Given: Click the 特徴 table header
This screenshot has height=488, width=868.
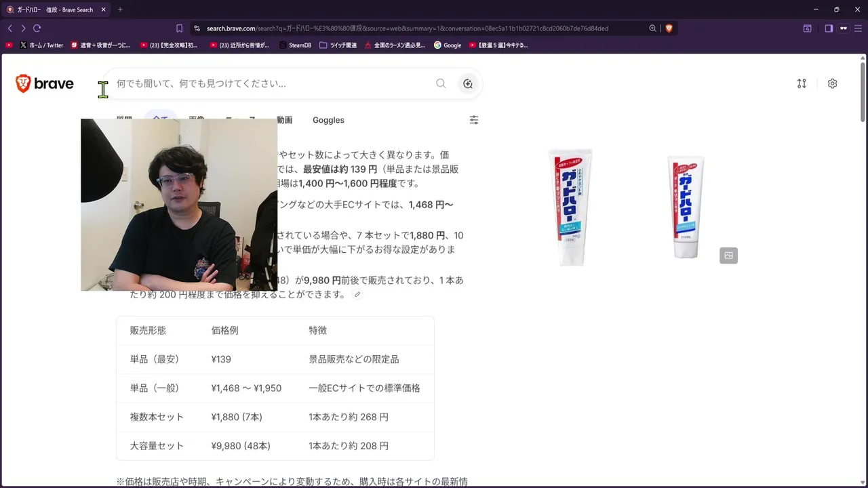Looking at the screenshot, I should (317, 330).
